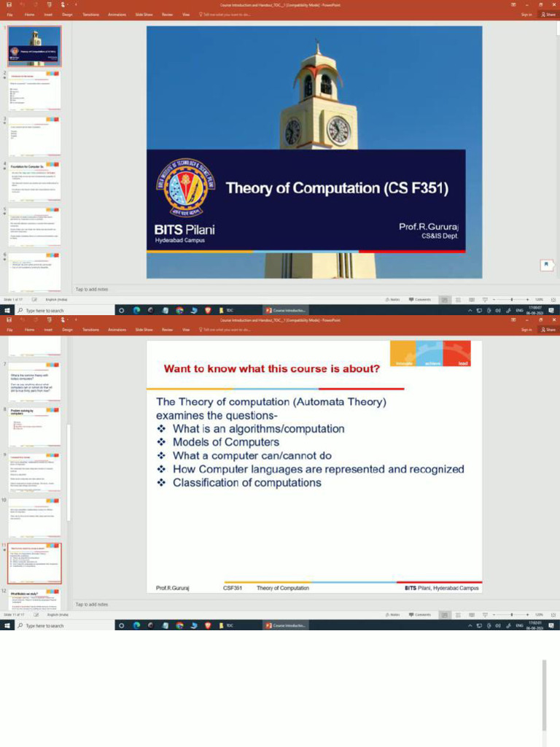The height and width of the screenshot is (747, 560).
Task: Click Sign in link in the slide 11 window
Action: pos(526,330)
